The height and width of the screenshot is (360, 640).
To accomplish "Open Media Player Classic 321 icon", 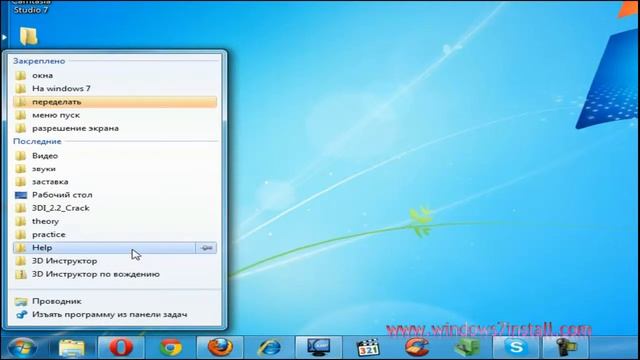I will coord(368,348).
